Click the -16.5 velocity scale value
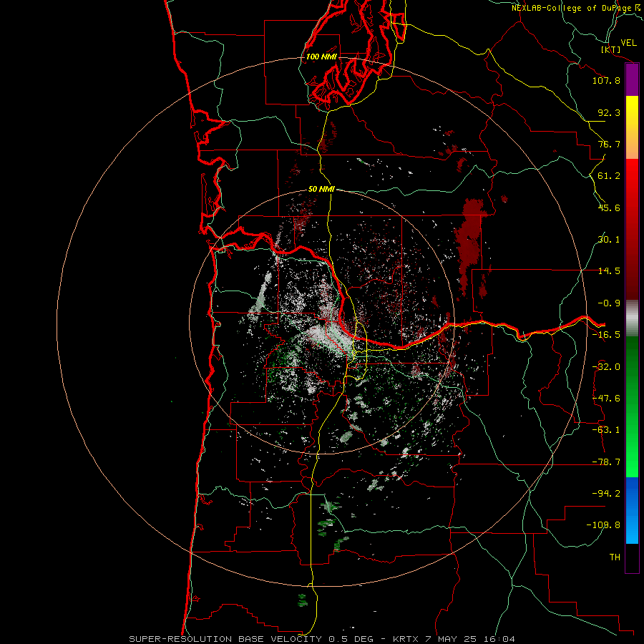Viewport: 644px width, 644px height. coord(606,335)
